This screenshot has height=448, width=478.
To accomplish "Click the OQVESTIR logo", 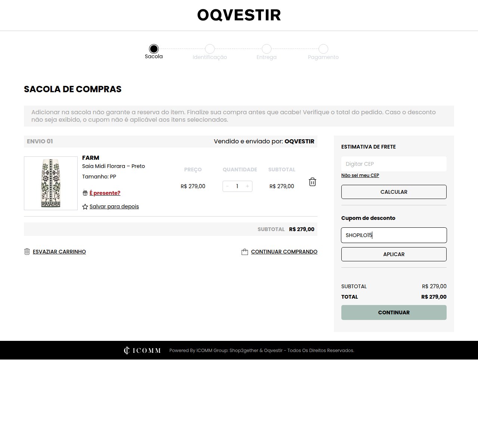I will pyautogui.click(x=239, y=15).
